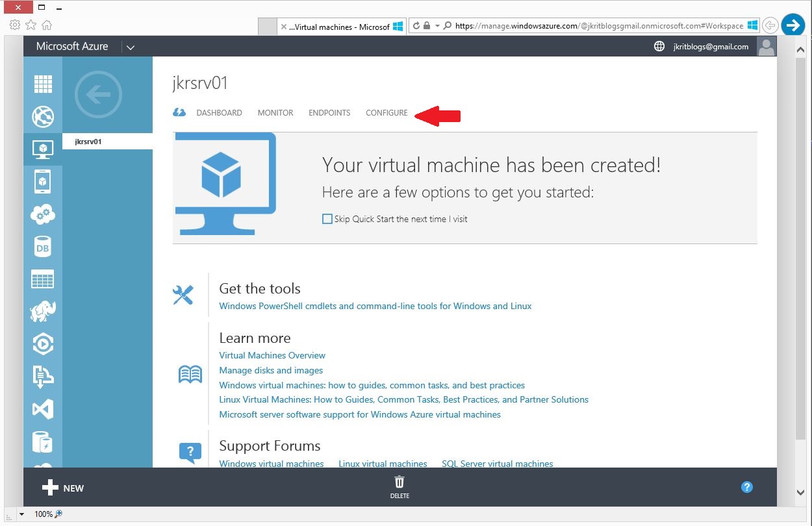Click the vertical scrollbar down arrow
The height and width of the screenshot is (526, 812).
(801, 493)
